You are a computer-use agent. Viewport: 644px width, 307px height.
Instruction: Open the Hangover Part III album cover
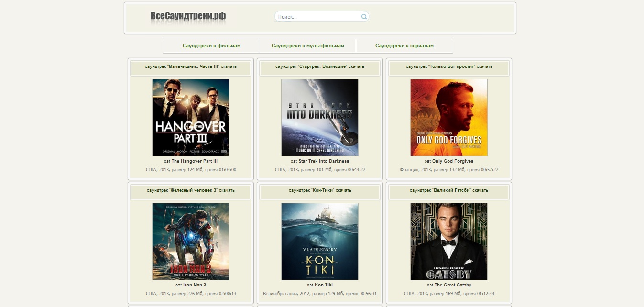(x=191, y=118)
